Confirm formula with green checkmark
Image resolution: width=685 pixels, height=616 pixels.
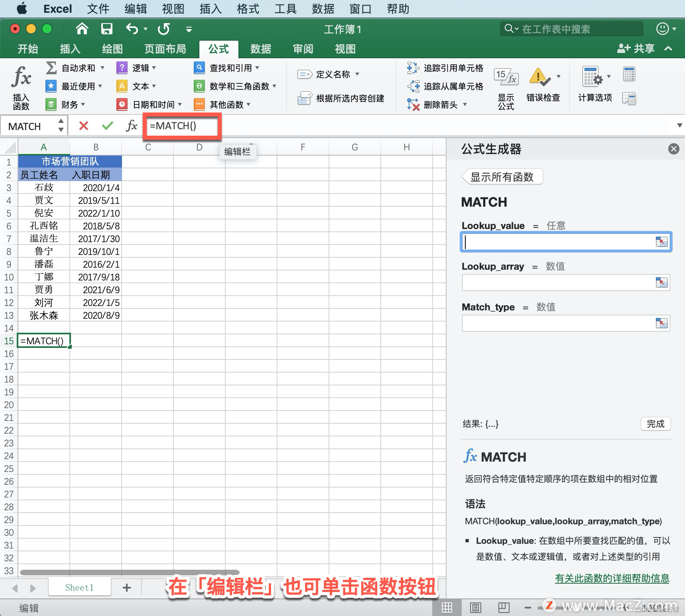pos(108,126)
